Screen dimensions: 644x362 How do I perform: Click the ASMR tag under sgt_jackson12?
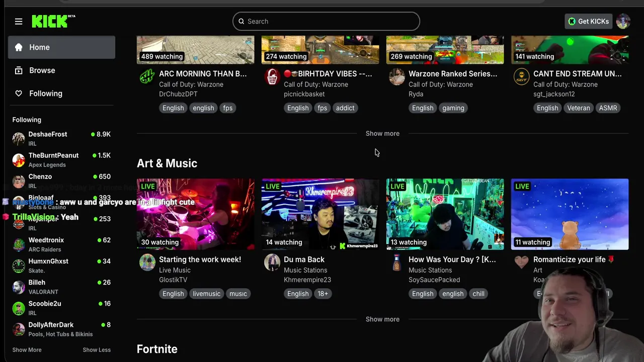tap(608, 108)
